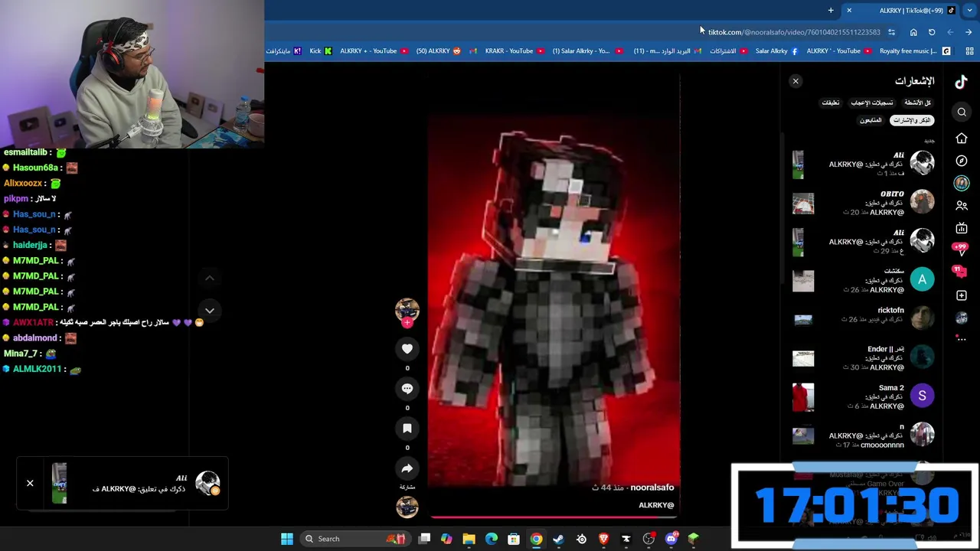Select the Followers filter chip
This screenshot has width=980, height=551.
(x=871, y=120)
